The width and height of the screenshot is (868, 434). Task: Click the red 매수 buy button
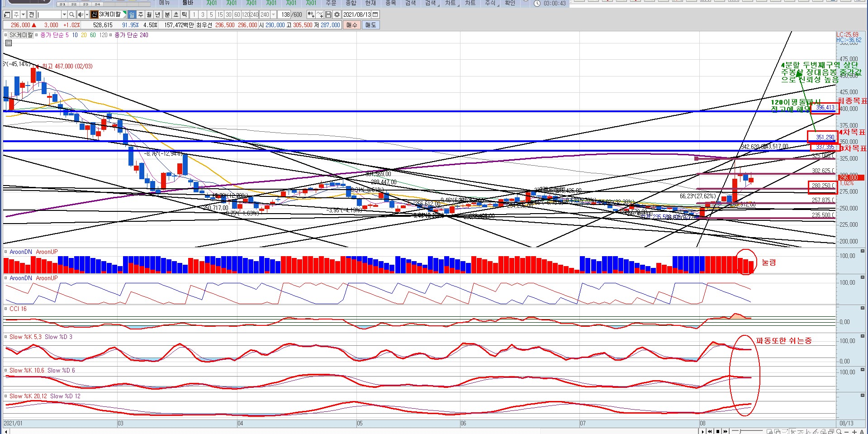coord(351,25)
